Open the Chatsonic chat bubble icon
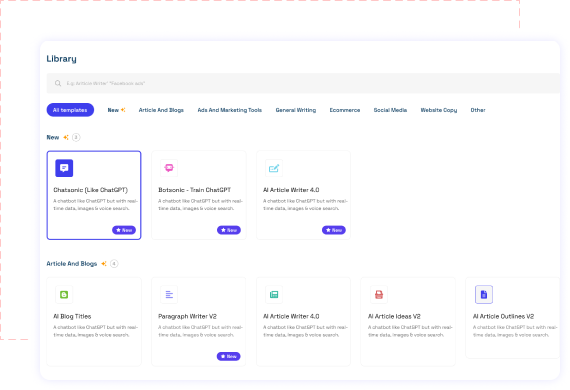570x390 pixels. 64,168
